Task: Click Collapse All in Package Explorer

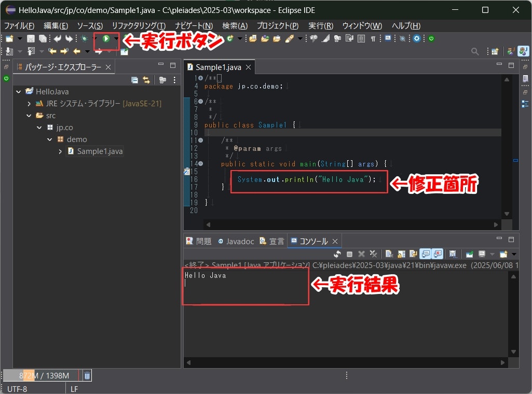Action: (x=135, y=80)
